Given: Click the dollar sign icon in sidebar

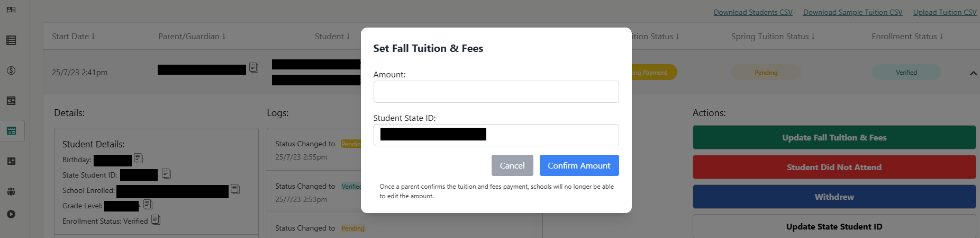Looking at the screenshot, I should 11,70.
